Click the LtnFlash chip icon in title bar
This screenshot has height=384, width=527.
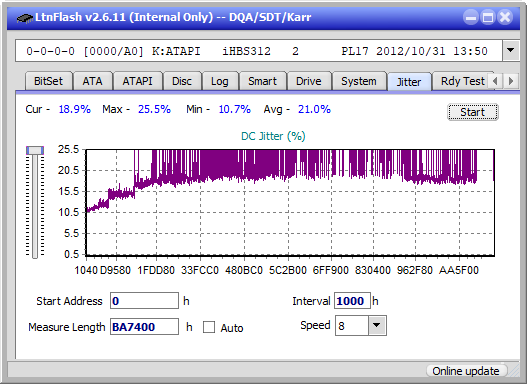(x=24, y=17)
